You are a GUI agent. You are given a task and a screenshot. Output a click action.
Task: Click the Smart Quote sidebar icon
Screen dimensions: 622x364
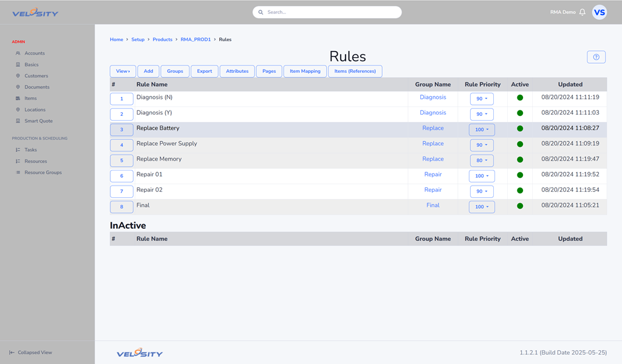[18, 121]
